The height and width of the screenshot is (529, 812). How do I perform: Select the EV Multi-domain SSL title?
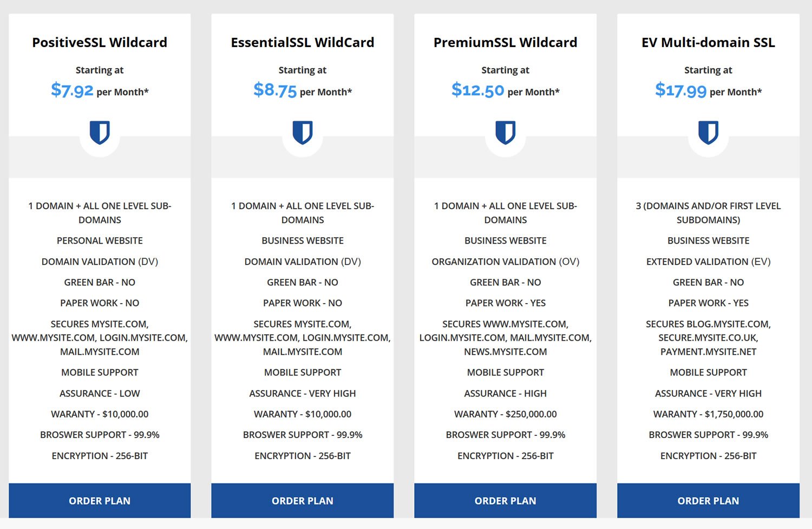pyautogui.click(x=708, y=42)
